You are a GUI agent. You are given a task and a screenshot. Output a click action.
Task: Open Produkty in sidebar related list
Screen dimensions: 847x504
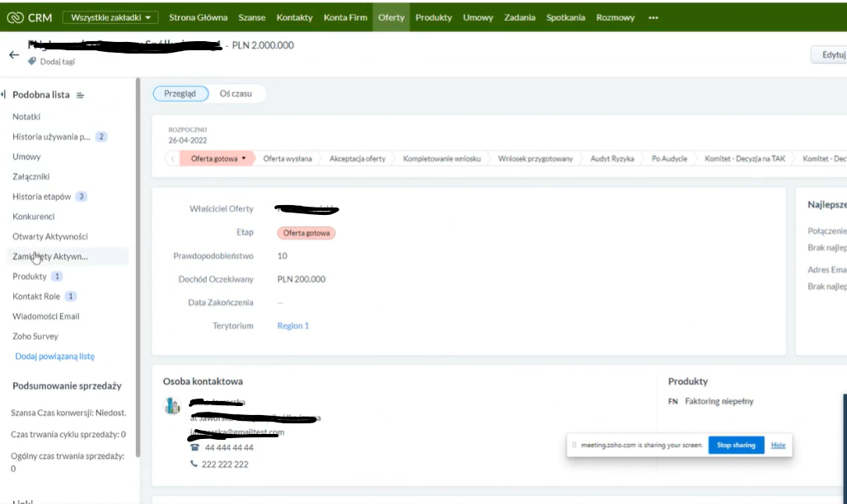30,277
